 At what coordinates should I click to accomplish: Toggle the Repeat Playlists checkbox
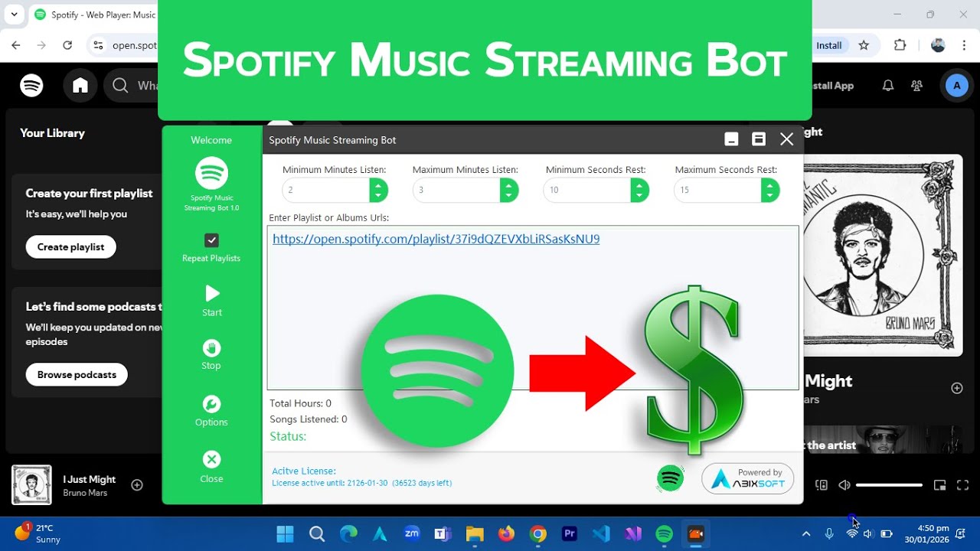click(211, 240)
